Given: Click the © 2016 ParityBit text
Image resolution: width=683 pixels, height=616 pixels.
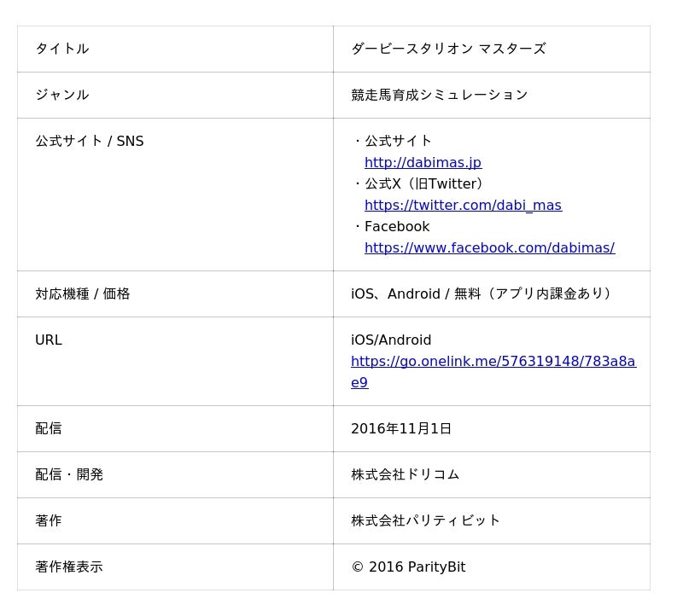Looking at the screenshot, I should point(408,567).
